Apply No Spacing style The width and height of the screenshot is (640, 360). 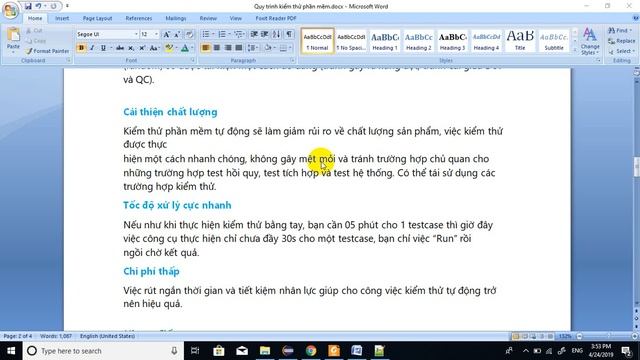(x=351, y=41)
